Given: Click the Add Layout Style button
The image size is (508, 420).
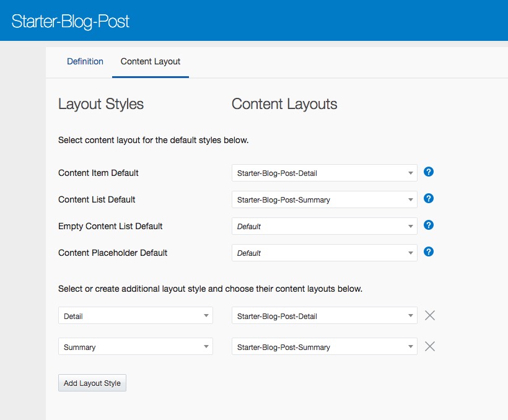Looking at the screenshot, I should tap(92, 383).
